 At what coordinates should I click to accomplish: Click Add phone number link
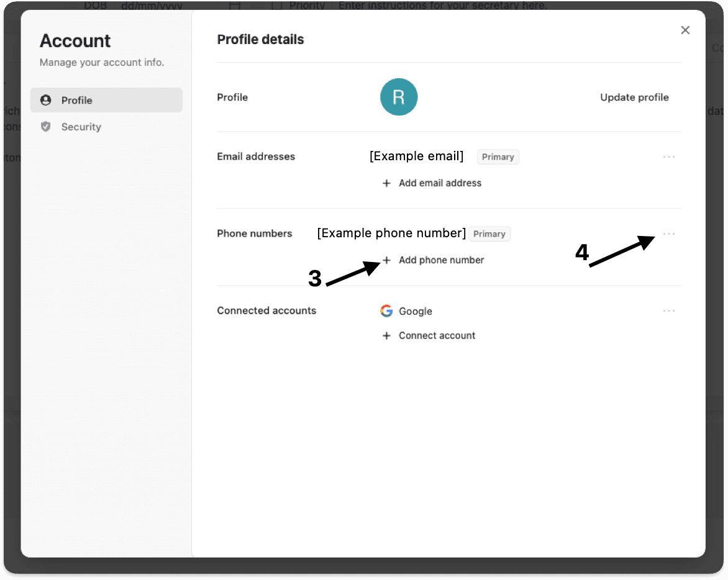(441, 260)
